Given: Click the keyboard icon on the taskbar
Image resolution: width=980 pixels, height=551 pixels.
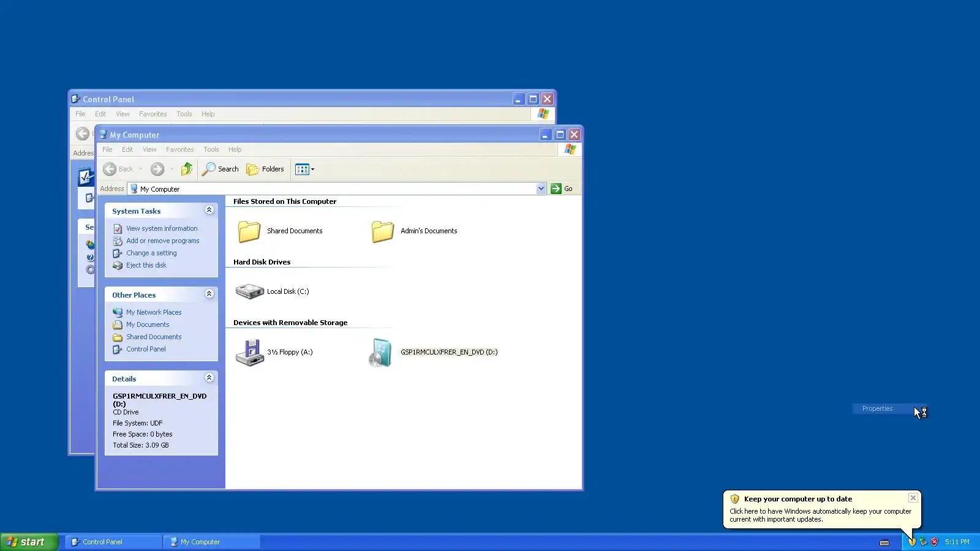Looking at the screenshot, I should pos(884,542).
